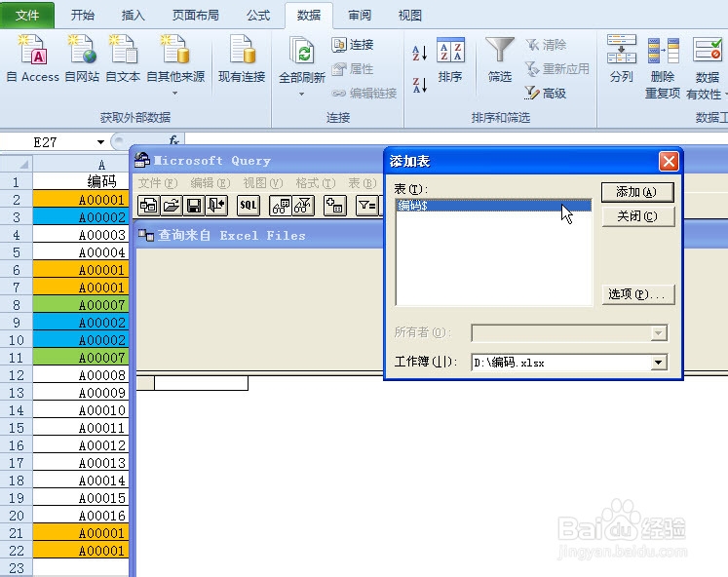The width and height of the screenshot is (728, 577).
Task: Open the Microsoft Query Edit (编辑) menu
Action: [x=211, y=183]
